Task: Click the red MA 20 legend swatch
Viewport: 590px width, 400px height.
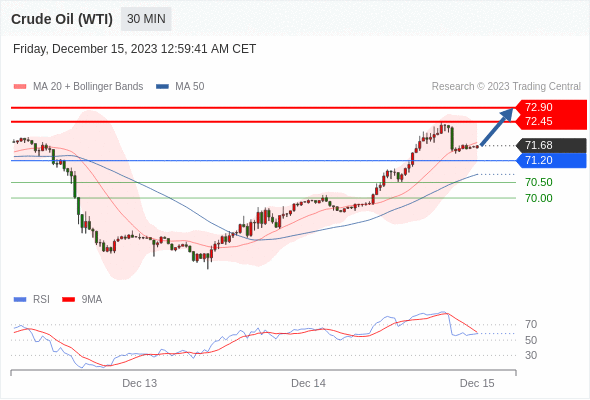Action: tap(20, 87)
